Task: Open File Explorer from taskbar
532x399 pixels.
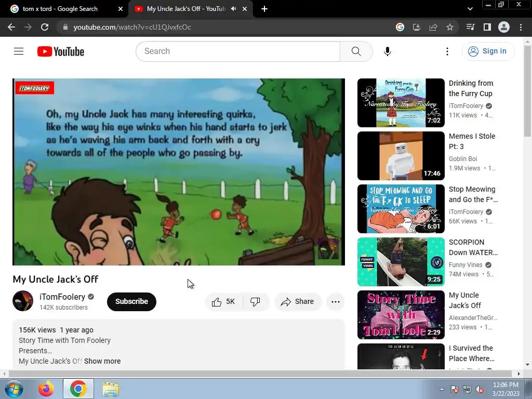Action: [111, 389]
